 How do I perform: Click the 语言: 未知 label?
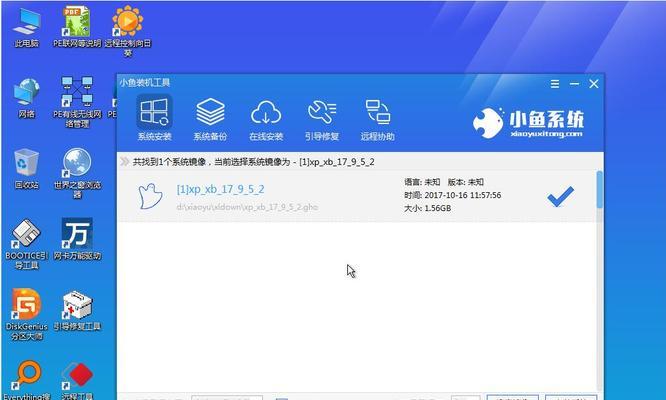[422, 182]
